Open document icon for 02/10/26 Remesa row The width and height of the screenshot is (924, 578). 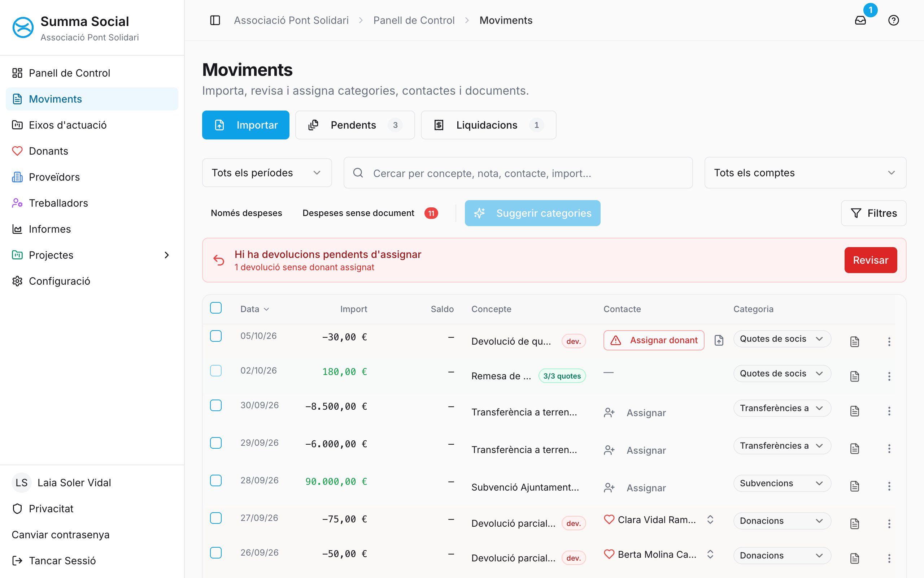[854, 376]
